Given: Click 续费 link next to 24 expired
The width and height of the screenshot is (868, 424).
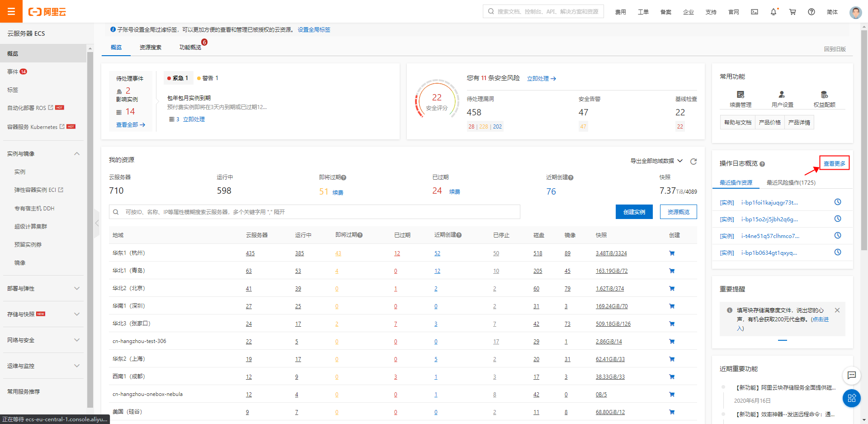Looking at the screenshot, I should (455, 192).
